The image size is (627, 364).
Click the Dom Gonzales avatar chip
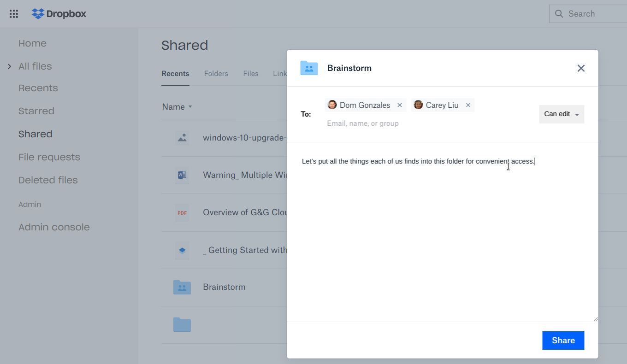click(332, 105)
